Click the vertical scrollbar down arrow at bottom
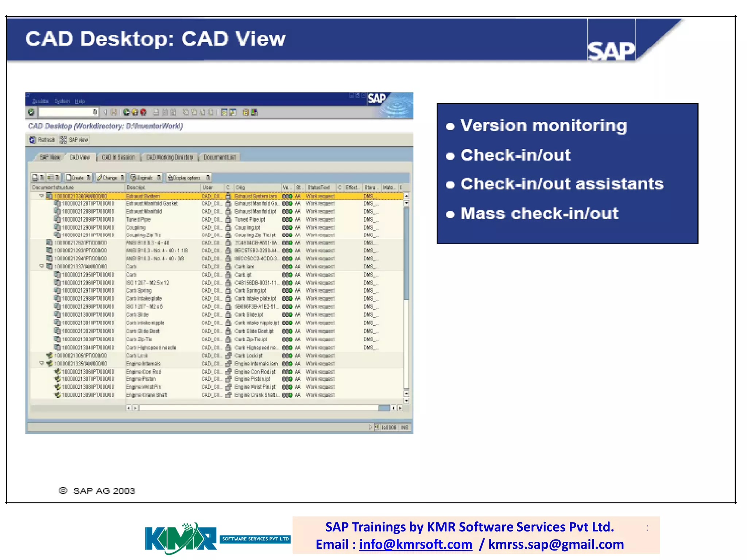 [x=407, y=401]
